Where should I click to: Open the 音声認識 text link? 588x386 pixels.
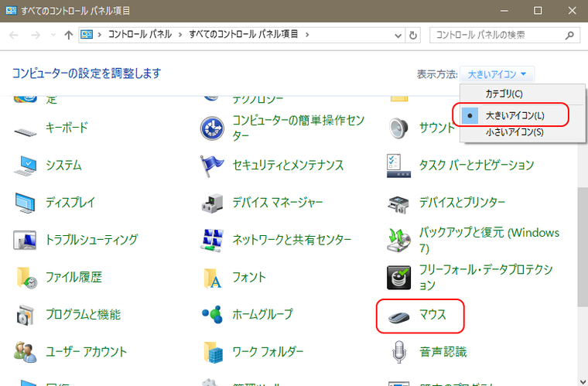tap(443, 352)
